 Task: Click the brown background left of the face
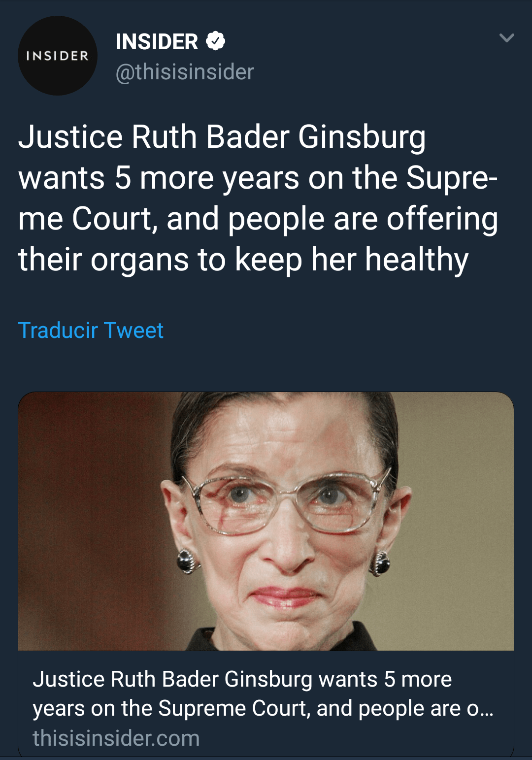[x=89, y=517]
